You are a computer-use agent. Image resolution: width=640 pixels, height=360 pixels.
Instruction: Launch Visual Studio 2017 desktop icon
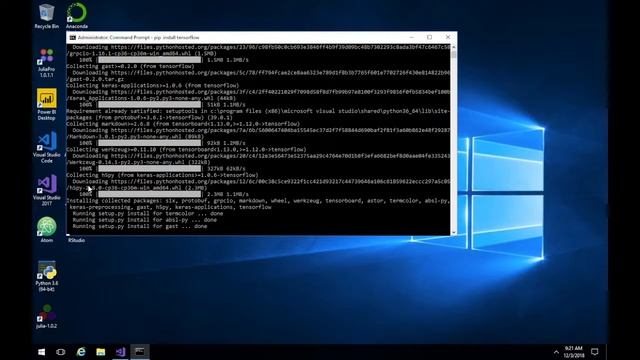(x=47, y=191)
